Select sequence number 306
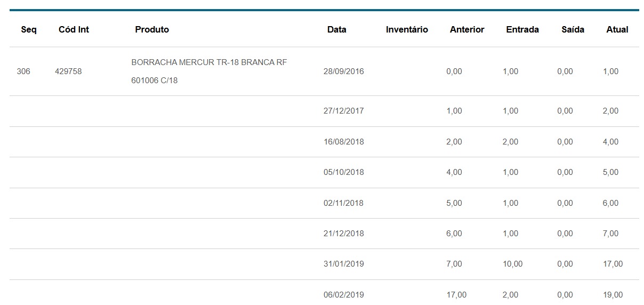This screenshot has width=644, height=305. pos(23,71)
